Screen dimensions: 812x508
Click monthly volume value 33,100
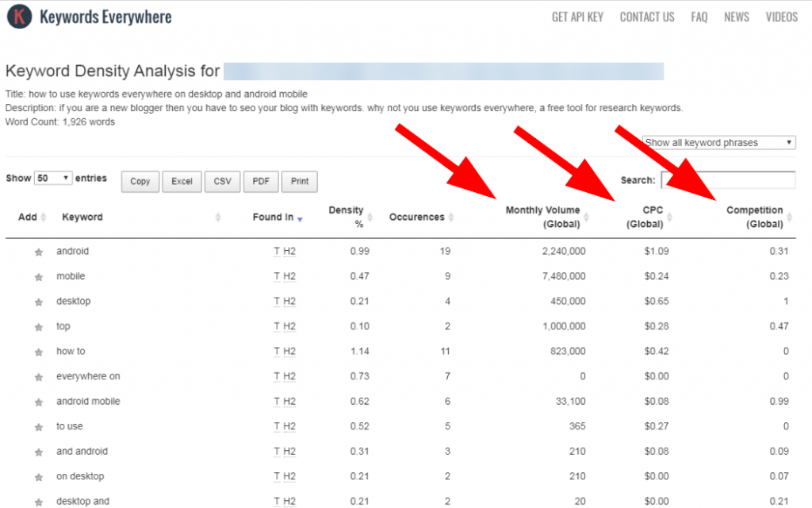pos(571,401)
